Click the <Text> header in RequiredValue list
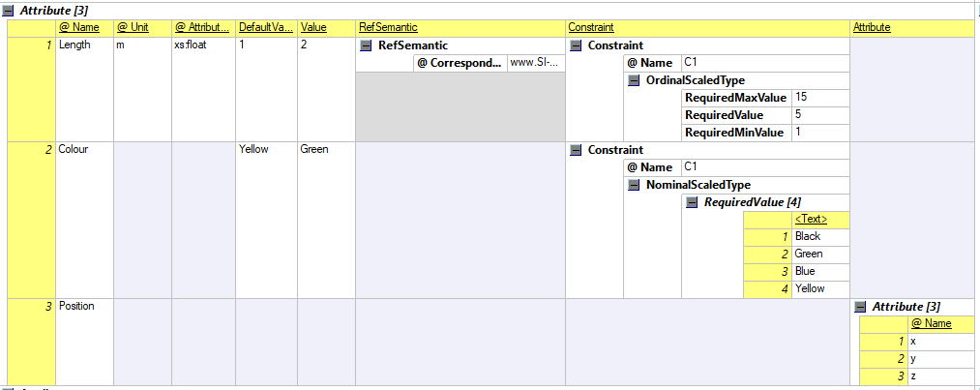This screenshot has width=980, height=390. click(810, 220)
